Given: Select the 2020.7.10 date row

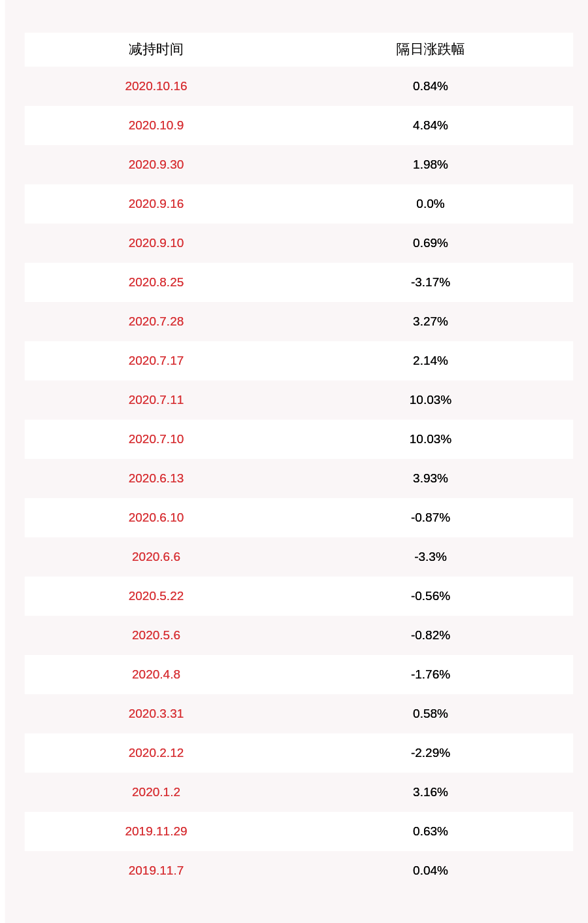Looking at the screenshot, I should point(155,439).
